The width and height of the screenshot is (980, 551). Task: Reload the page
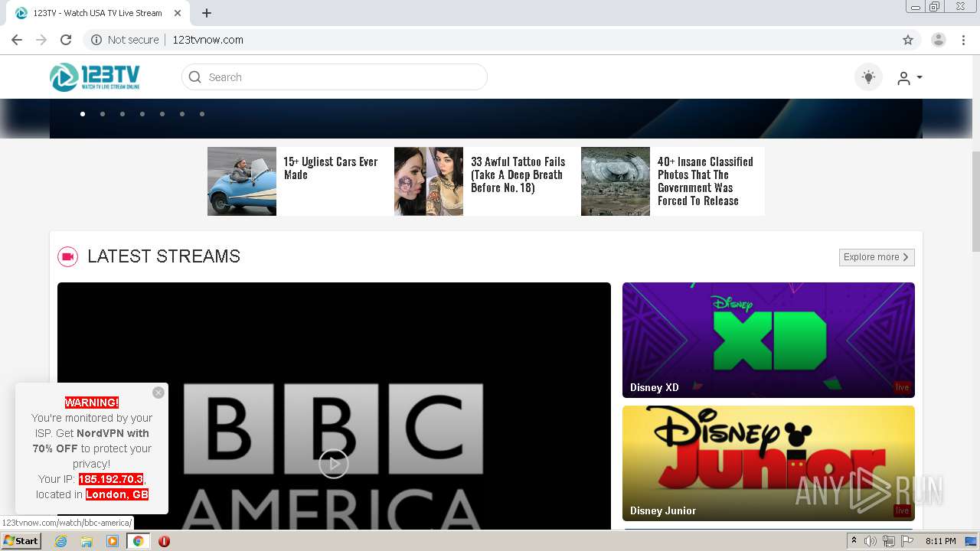(66, 40)
